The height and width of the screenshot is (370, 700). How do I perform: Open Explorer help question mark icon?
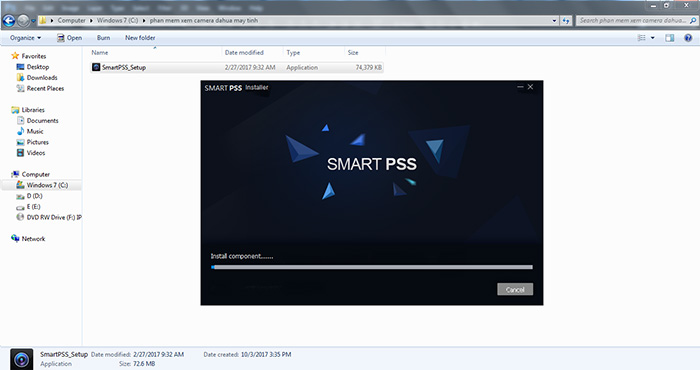pos(688,38)
